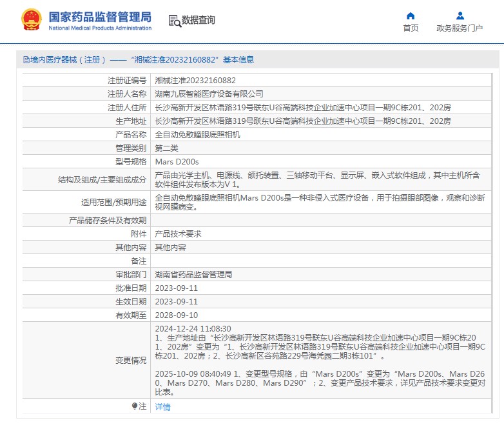Viewport: 504px width, 427px height.
Task: Open the 详情 details link
Action: tap(163, 407)
